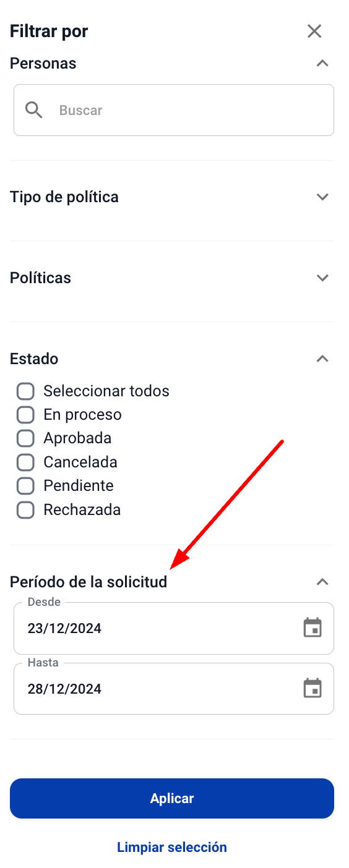Viewport: 349px width, 868px height.
Task: Focus the Desde date field
Action: click(174, 628)
